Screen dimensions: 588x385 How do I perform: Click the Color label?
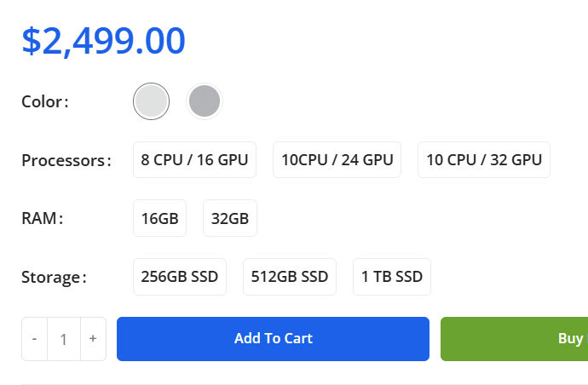point(44,102)
